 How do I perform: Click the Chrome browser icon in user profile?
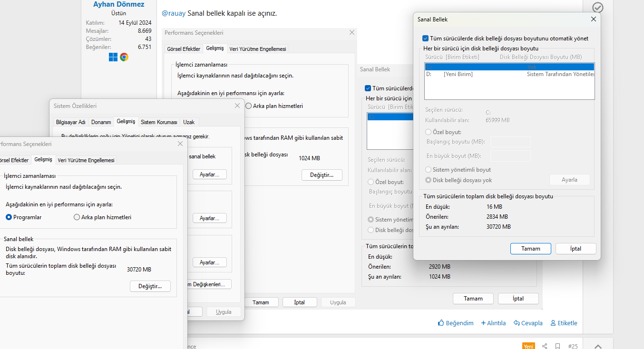pos(124,57)
